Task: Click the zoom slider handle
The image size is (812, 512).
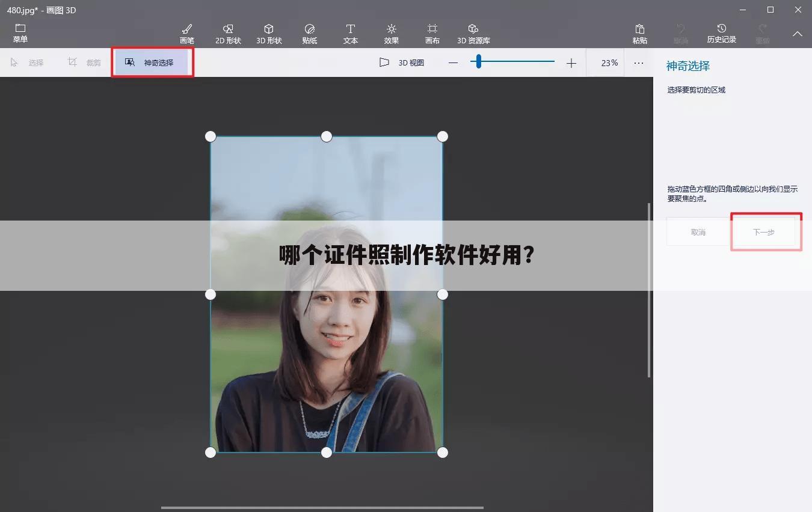Action: [x=479, y=61]
